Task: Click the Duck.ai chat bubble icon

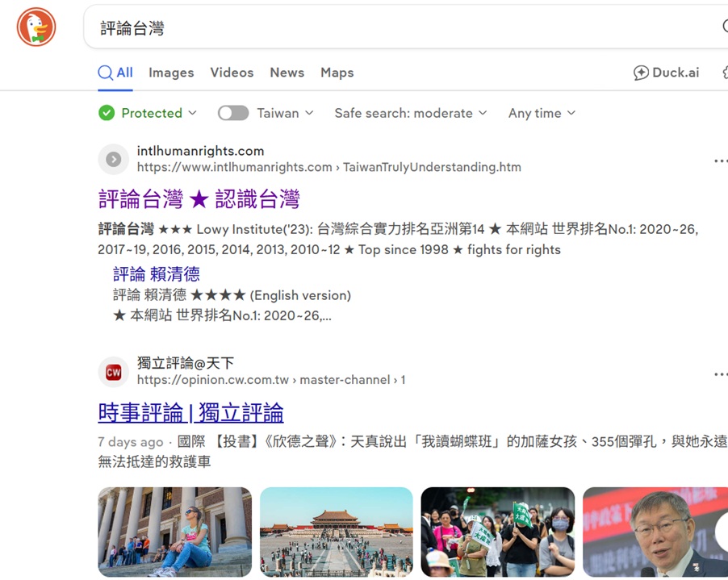Action: tap(641, 73)
